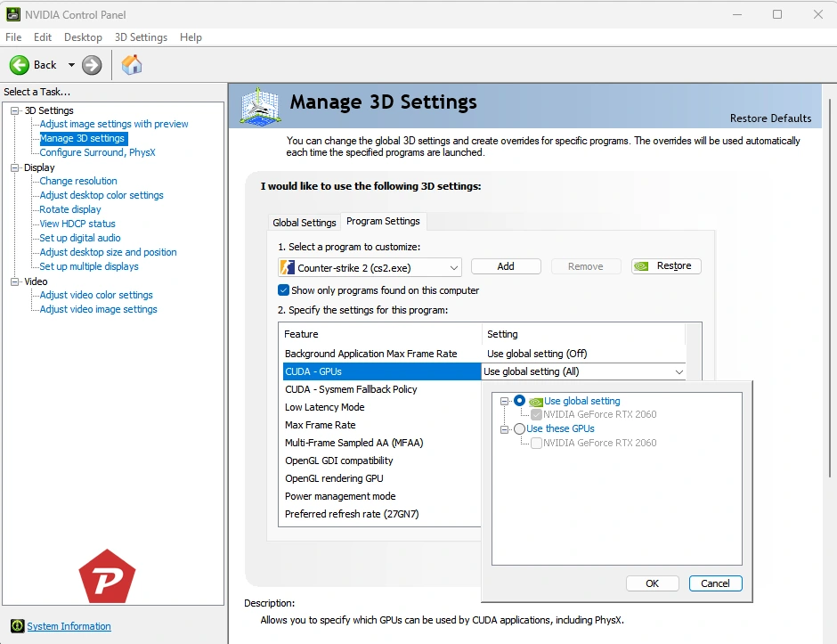The width and height of the screenshot is (837, 644).
Task: Open Adjust image settings with preview
Action: point(114,124)
